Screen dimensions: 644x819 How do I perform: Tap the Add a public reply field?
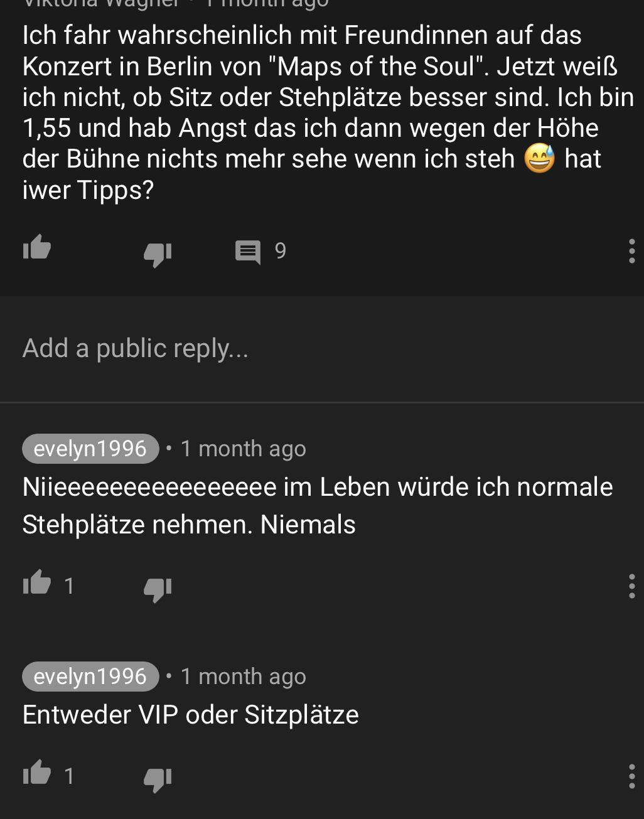(x=322, y=348)
